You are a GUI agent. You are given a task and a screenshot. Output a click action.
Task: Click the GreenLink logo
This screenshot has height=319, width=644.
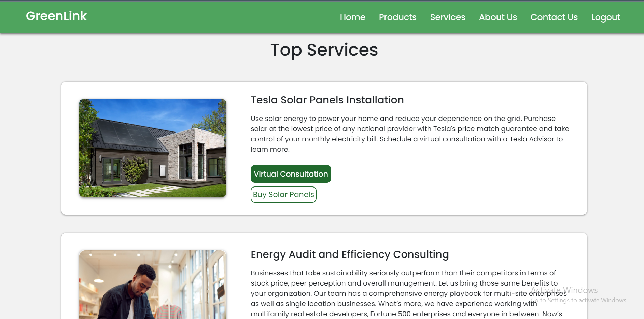56,16
